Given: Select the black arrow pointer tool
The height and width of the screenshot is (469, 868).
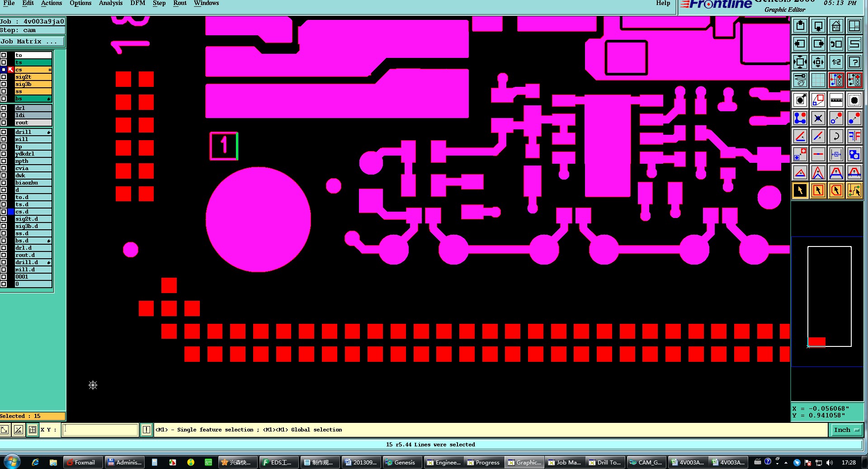Looking at the screenshot, I should pyautogui.click(x=800, y=190).
